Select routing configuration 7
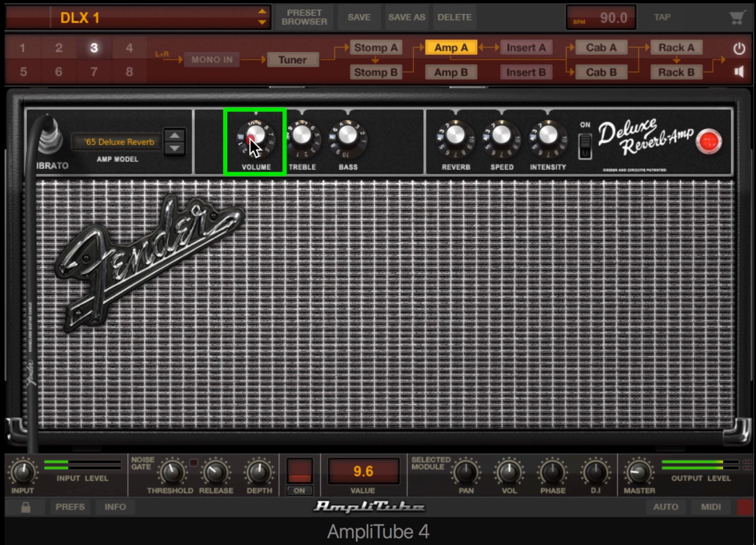This screenshot has height=545, width=756. tap(94, 72)
